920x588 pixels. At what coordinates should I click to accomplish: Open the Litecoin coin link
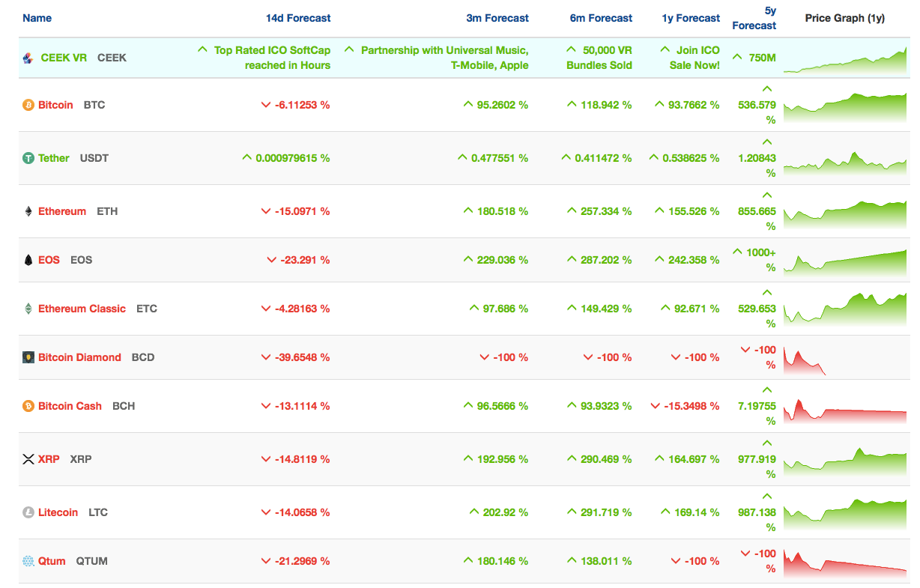(x=58, y=512)
